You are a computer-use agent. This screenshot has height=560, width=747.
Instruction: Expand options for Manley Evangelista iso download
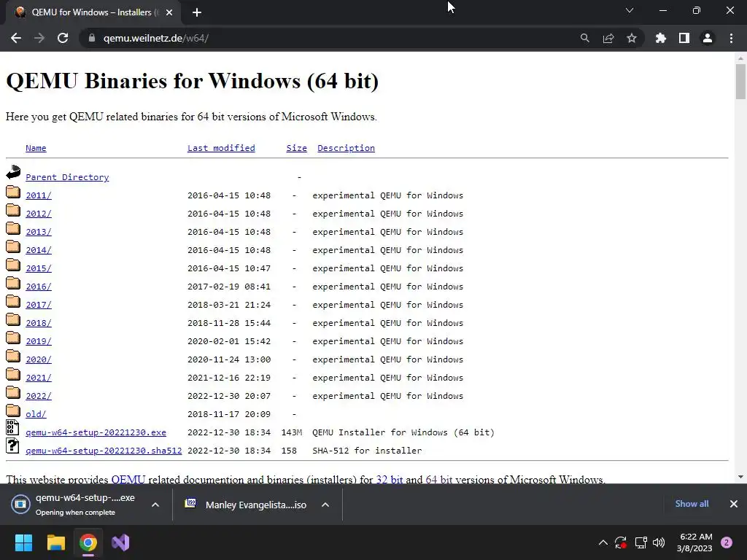coord(325,505)
